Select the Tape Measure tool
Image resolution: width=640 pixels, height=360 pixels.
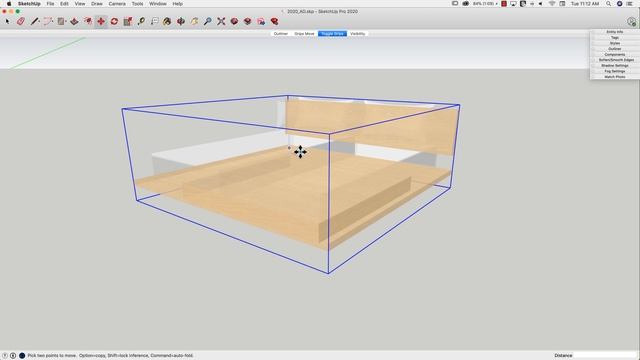point(141,21)
